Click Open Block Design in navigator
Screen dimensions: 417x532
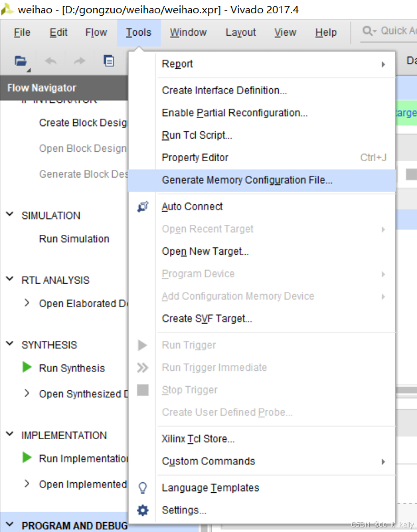83,149
